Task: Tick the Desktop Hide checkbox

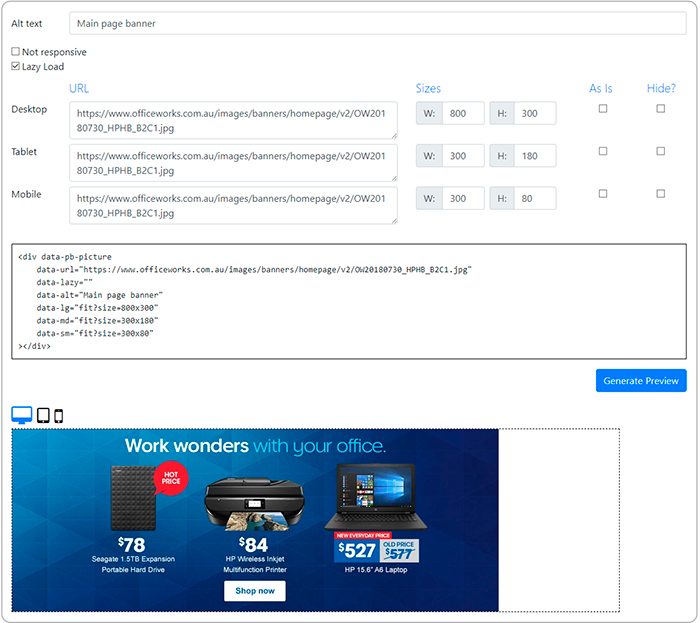Action: [x=660, y=108]
